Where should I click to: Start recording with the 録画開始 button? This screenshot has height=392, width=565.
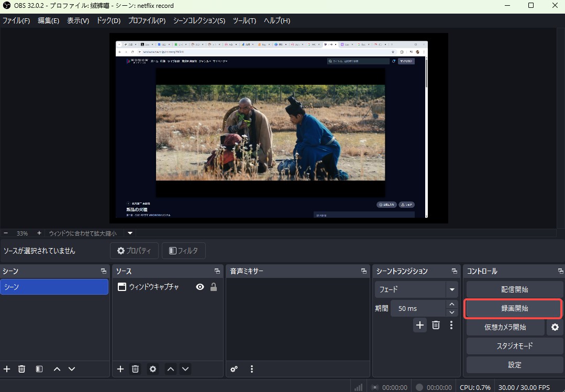(x=514, y=308)
